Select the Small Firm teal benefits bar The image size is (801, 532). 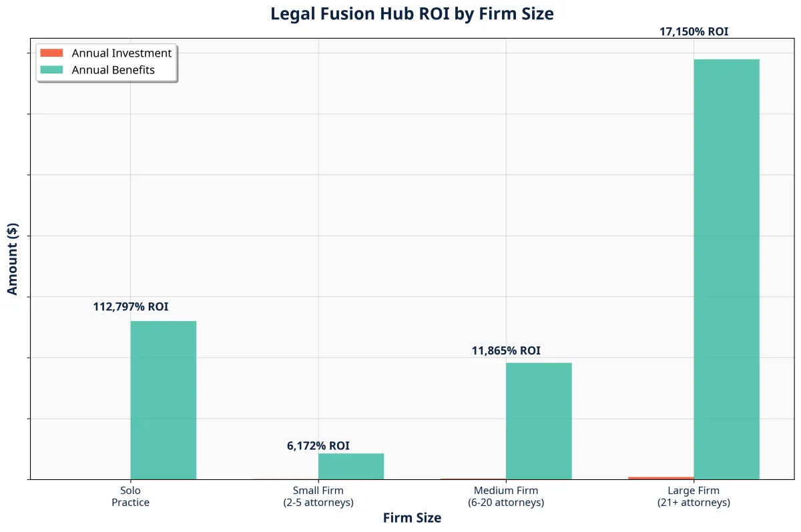click(351, 467)
